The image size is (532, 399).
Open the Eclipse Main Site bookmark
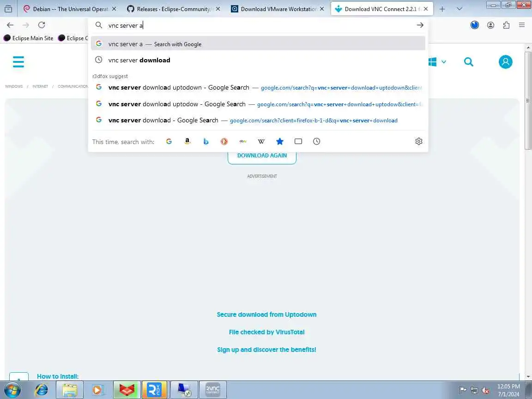(29, 38)
